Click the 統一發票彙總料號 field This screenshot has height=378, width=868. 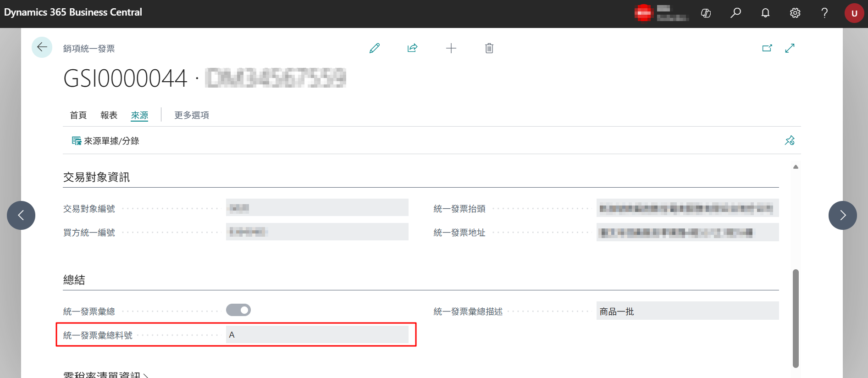(x=317, y=335)
